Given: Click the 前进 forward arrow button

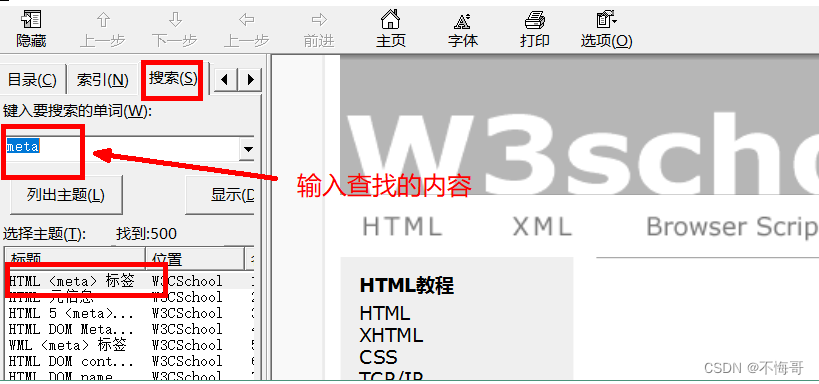Looking at the screenshot, I should point(319,30).
